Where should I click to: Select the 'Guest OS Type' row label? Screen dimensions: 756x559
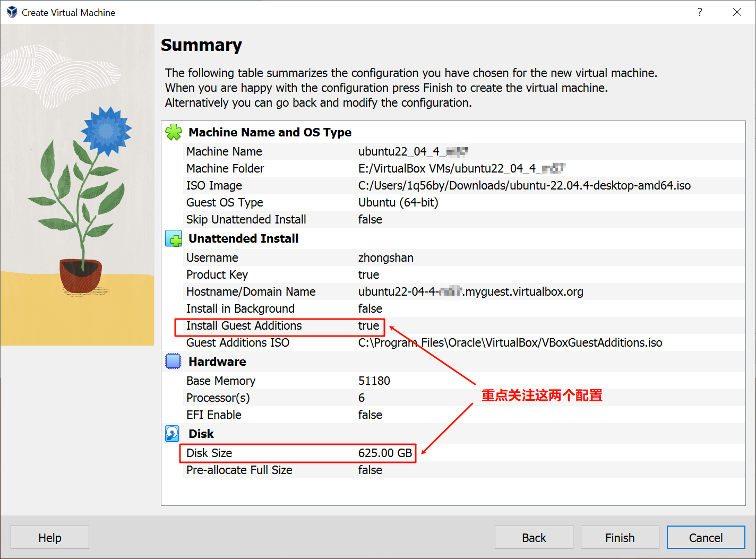(225, 202)
